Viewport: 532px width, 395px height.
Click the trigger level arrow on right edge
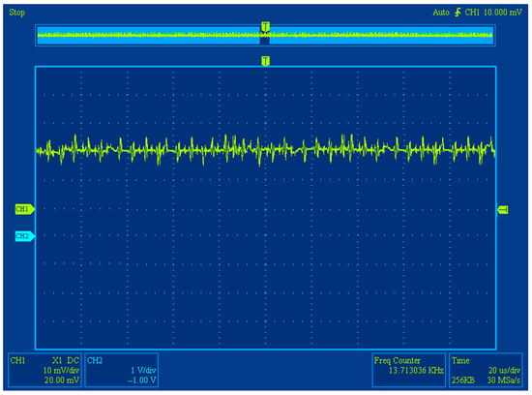click(x=503, y=210)
